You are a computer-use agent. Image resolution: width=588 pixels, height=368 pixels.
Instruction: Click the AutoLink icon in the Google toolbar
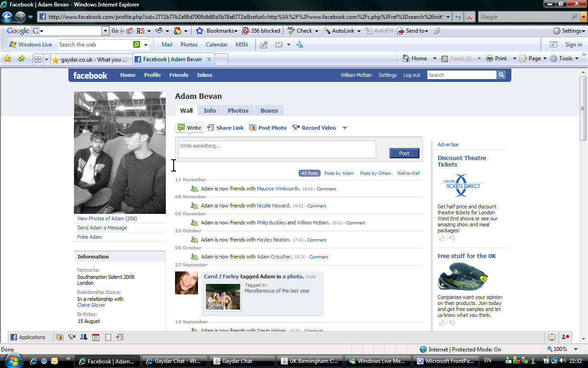point(327,31)
